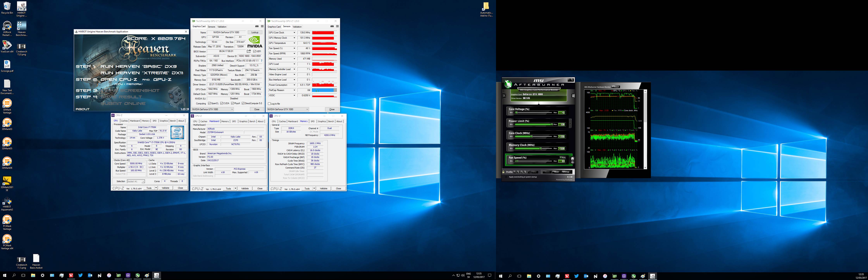Open MSI Afterburner info 'i' side button
The width and height of the screenshot is (868, 280).
[573, 96]
